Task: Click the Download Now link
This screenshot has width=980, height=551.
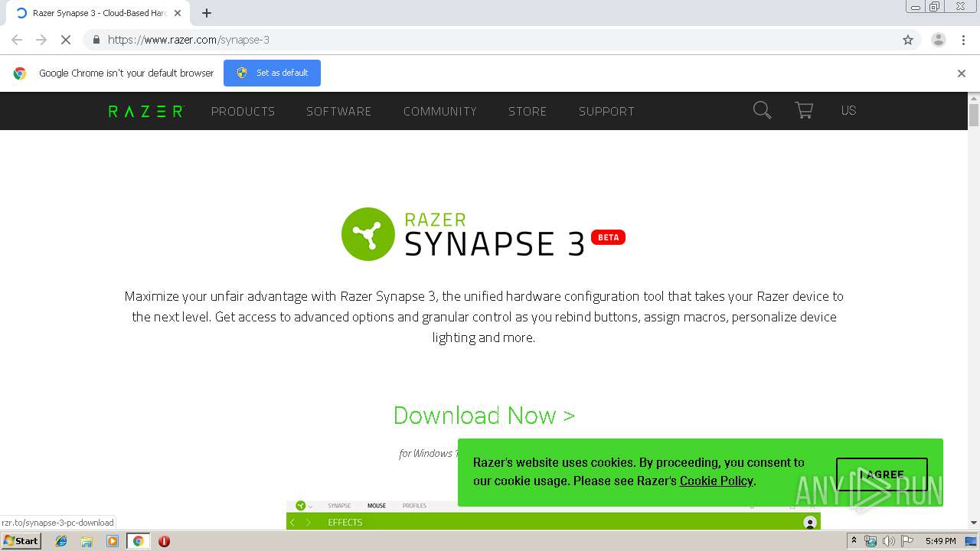Action: point(484,415)
